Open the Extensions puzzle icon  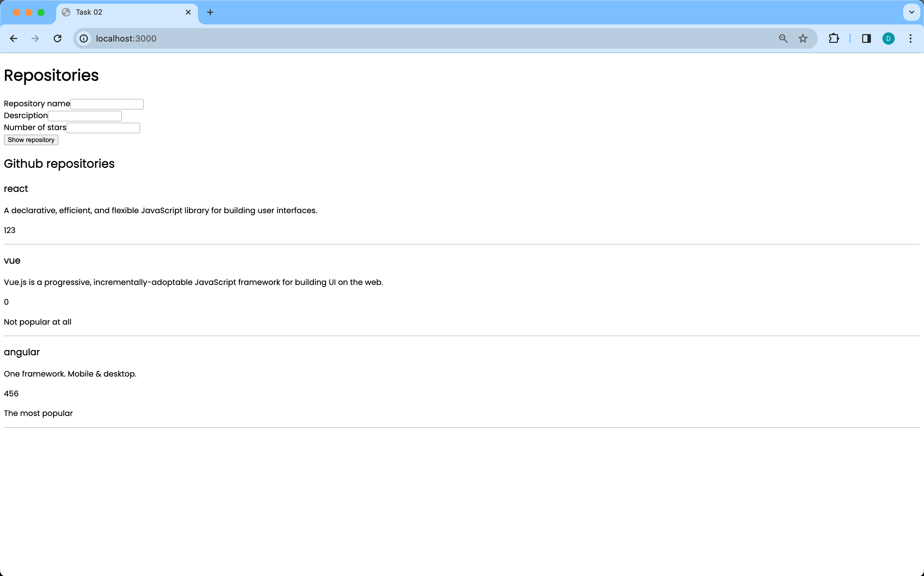[x=834, y=38]
